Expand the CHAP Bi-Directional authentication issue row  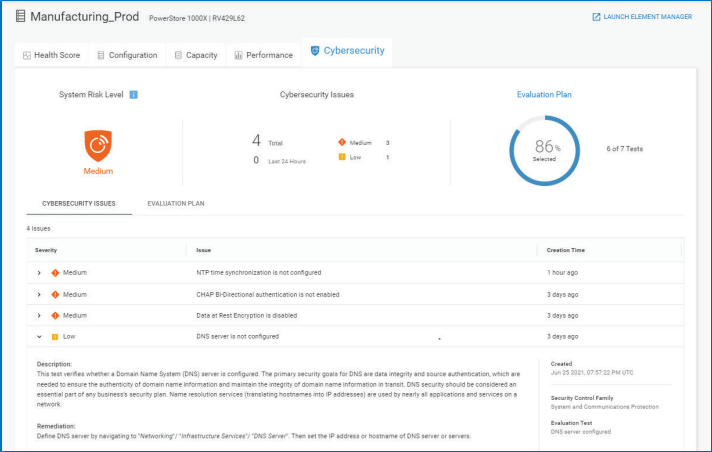(39, 295)
